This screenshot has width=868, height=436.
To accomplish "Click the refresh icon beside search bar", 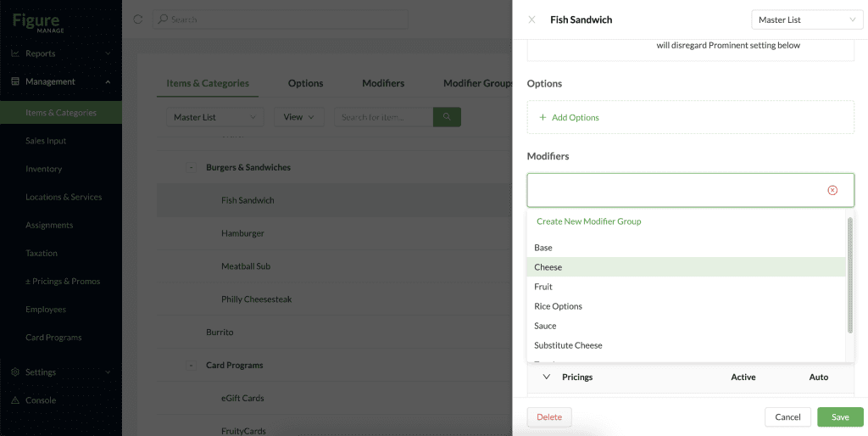I will coord(138,20).
